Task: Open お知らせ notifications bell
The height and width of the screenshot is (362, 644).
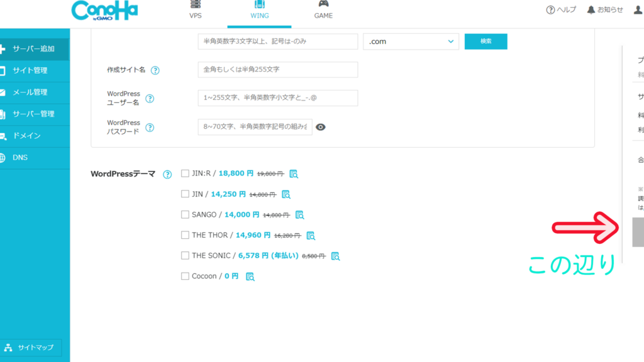Action: tap(605, 10)
